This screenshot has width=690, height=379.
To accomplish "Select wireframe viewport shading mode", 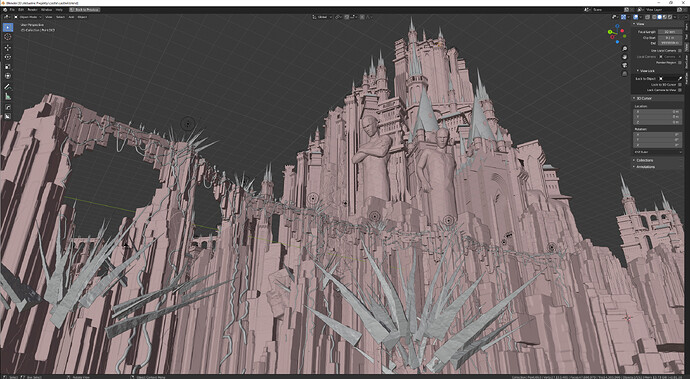I will [654, 17].
